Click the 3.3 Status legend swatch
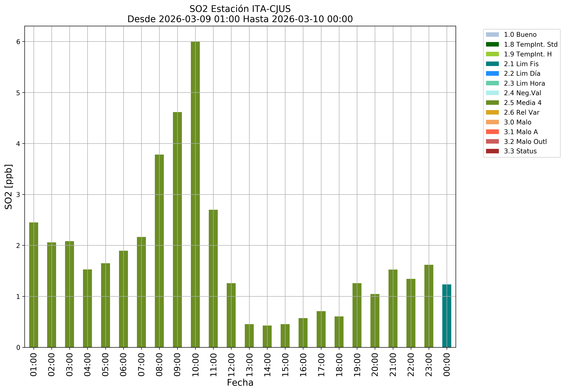Image resolution: width=565 pixels, height=392 pixels. (492, 151)
